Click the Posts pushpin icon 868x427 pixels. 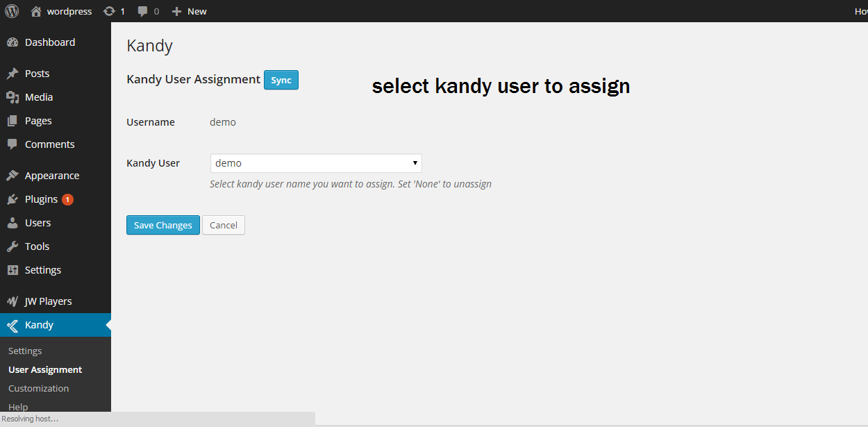pos(12,74)
